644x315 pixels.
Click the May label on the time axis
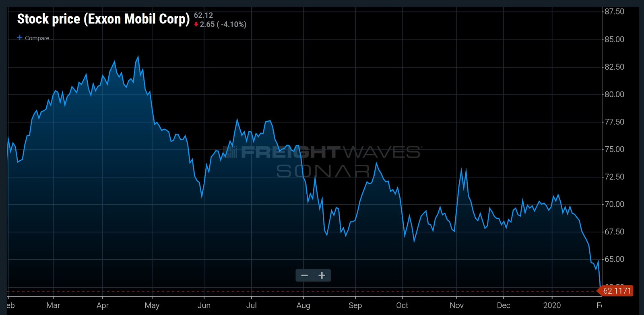152,305
